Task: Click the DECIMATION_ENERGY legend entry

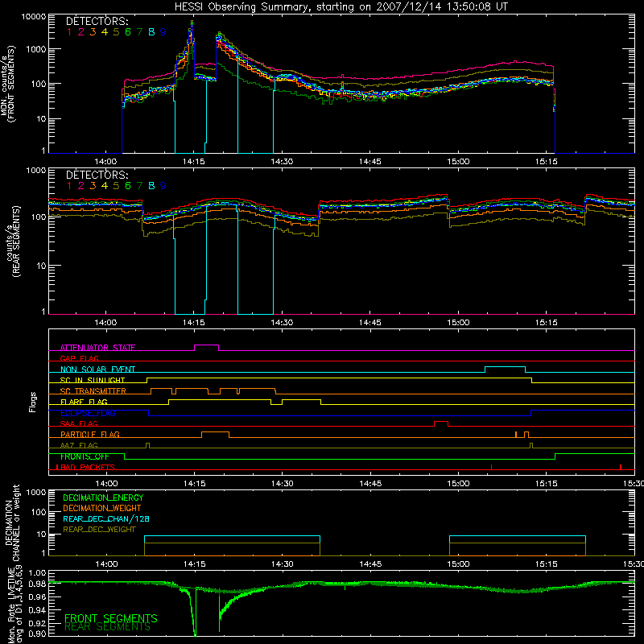Action: point(103,497)
